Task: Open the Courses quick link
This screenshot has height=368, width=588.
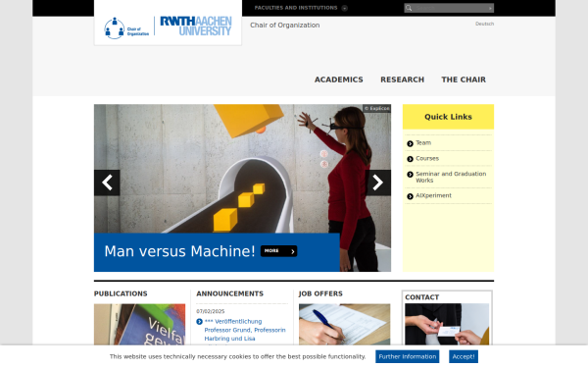Action: point(427,158)
